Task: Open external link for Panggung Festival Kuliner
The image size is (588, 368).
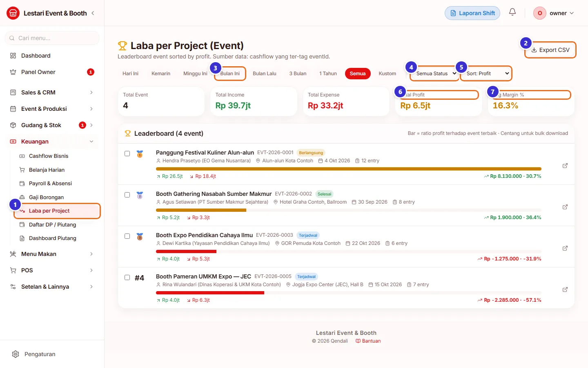Action: [x=565, y=166]
